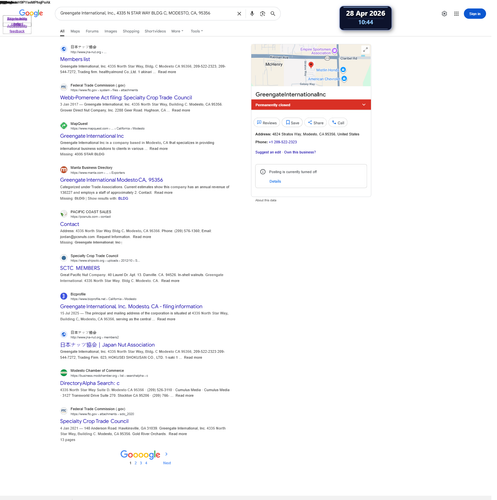Screen dimensions: 497x500
Task: Click the Reviews button in the business panel
Action: pyautogui.click(x=267, y=123)
